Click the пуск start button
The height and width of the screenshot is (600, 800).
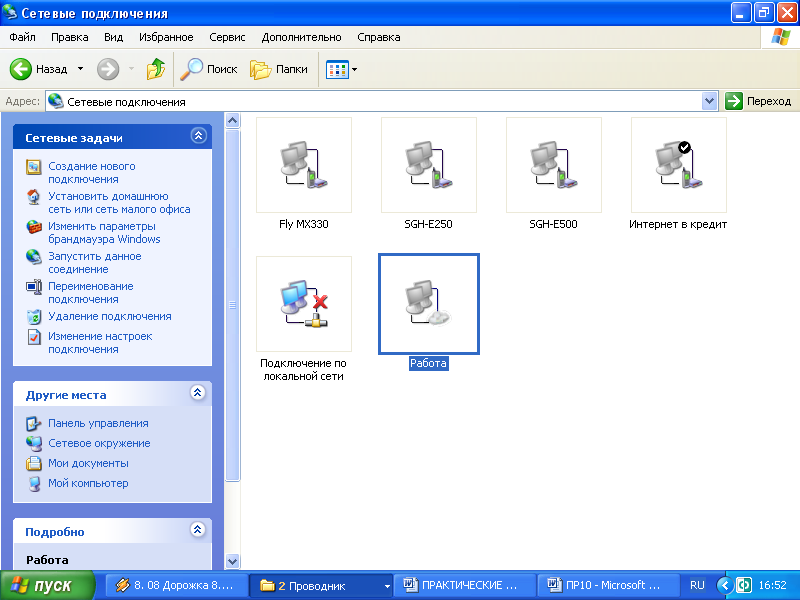[x=47, y=585]
